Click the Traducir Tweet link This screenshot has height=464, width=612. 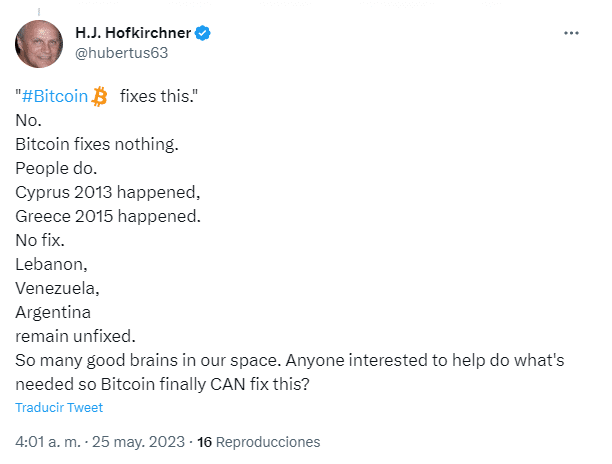[x=59, y=407]
